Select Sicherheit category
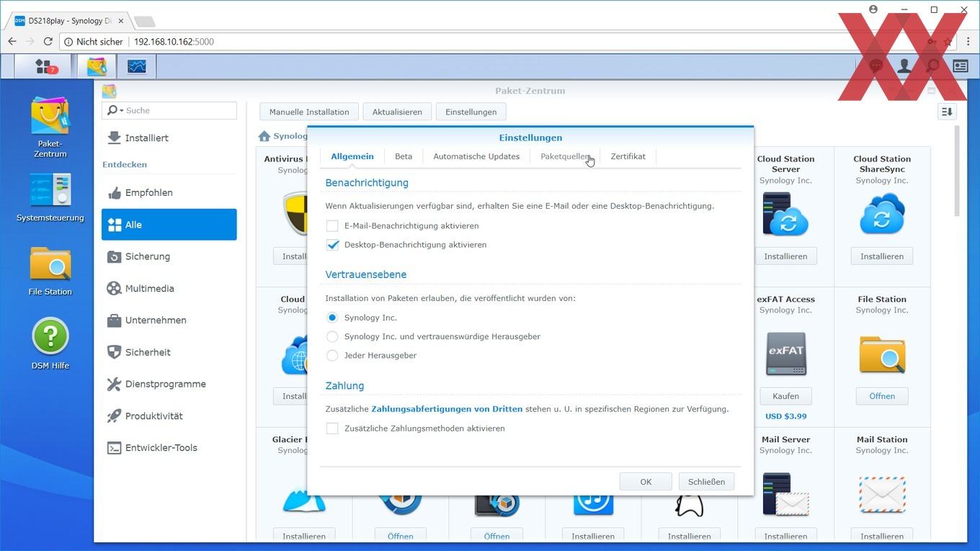This screenshot has width=980, height=551. [169, 352]
